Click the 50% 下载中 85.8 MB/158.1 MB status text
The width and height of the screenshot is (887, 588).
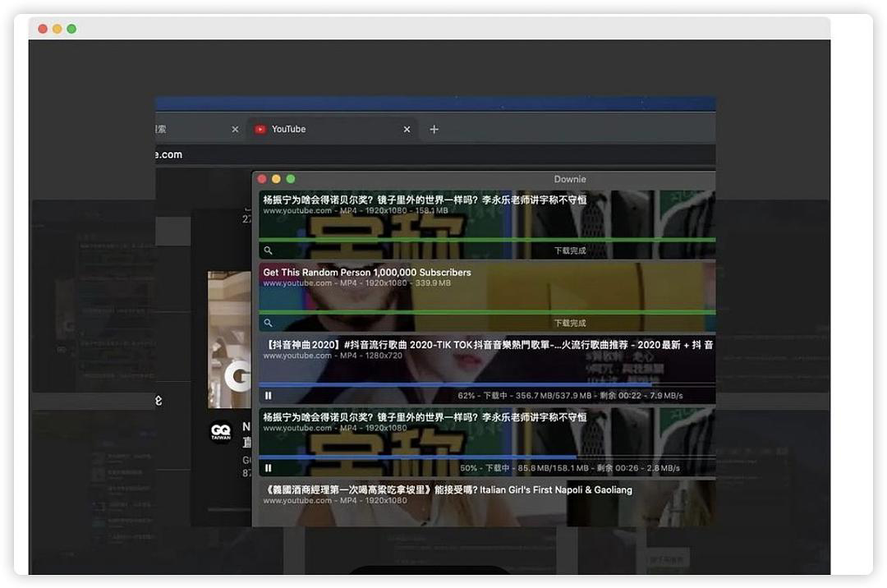coord(570,468)
